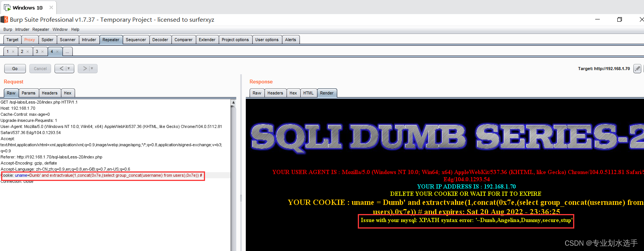The height and width of the screenshot is (251, 644).
Task: Switch to the Decoder tab
Action: [x=160, y=40]
